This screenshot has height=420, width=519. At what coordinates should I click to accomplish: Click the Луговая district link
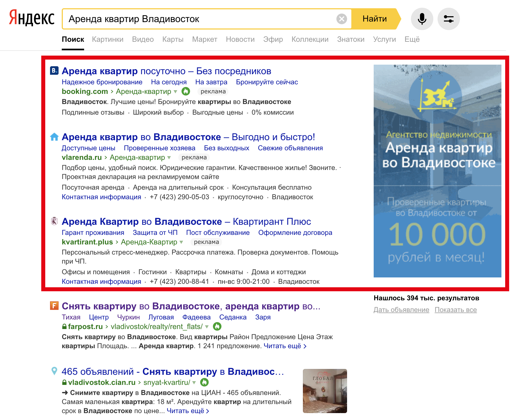(x=161, y=317)
